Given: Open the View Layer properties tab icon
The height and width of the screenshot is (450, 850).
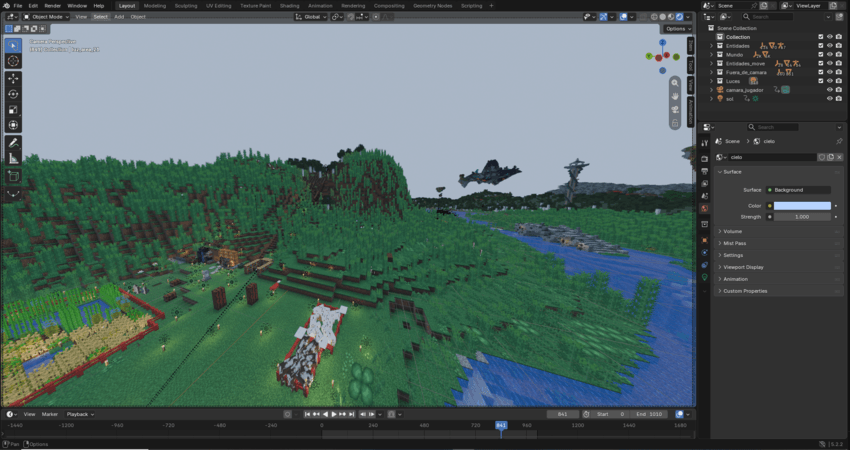Looking at the screenshot, I should click(704, 184).
